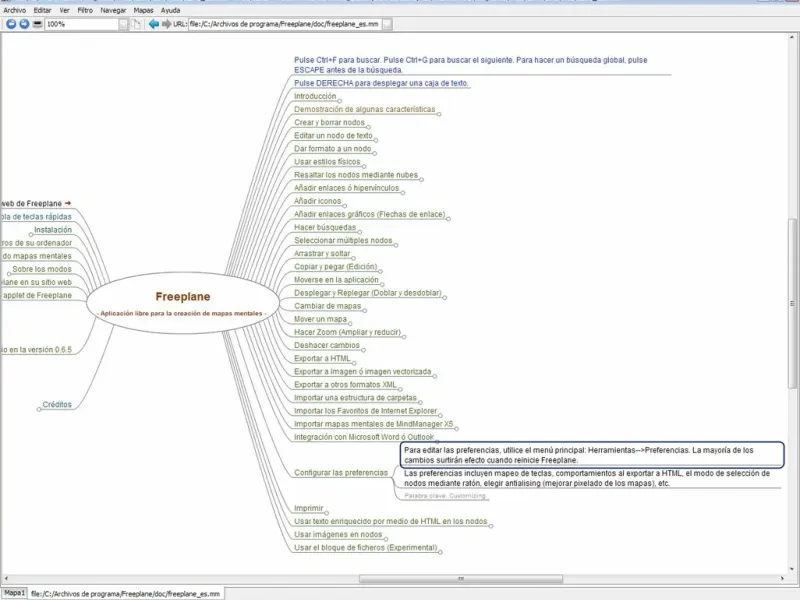Image resolution: width=800 pixels, height=600 pixels.
Task: Select the Desplegar y Replegar node
Action: coord(368,293)
